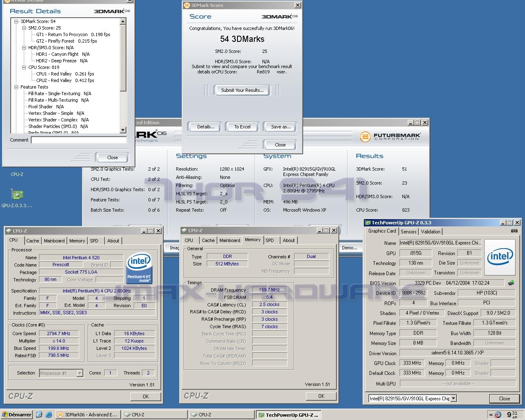Viewport: 525px width, 420px height.
Task: Click the DRAM Frequency value 159.7 MHz
Action: tap(269, 290)
